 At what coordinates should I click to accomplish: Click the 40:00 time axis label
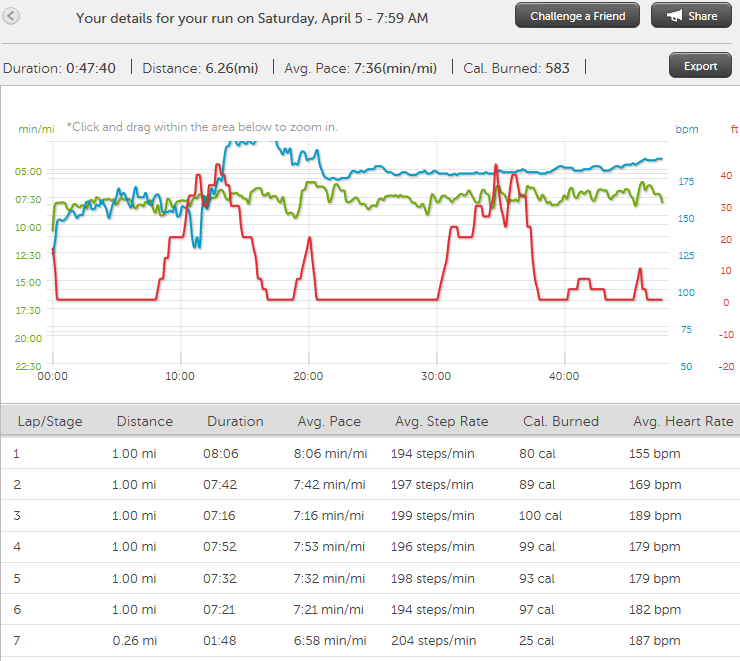pyautogui.click(x=564, y=376)
